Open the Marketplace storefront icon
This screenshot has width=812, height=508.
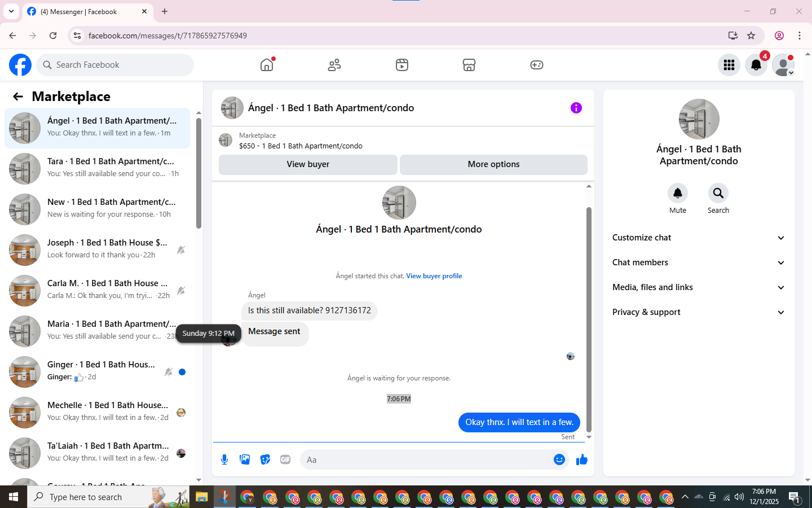[469, 65]
